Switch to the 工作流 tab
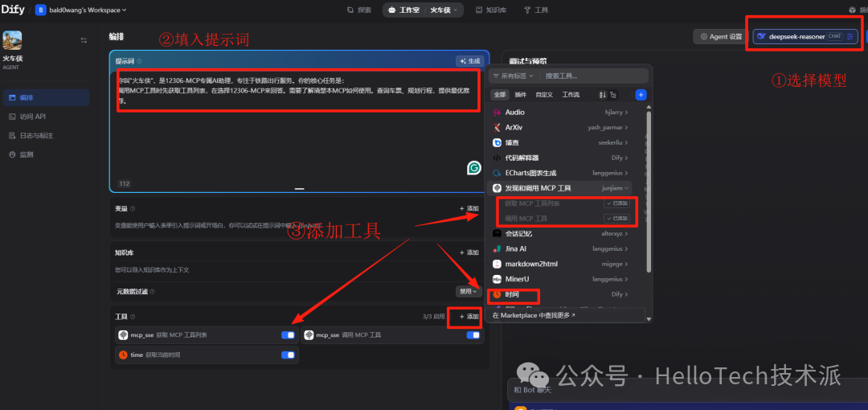 pyautogui.click(x=571, y=95)
